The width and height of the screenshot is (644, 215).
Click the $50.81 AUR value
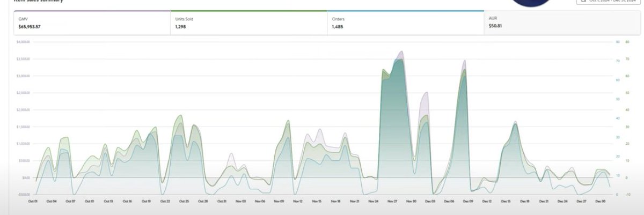click(495, 25)
